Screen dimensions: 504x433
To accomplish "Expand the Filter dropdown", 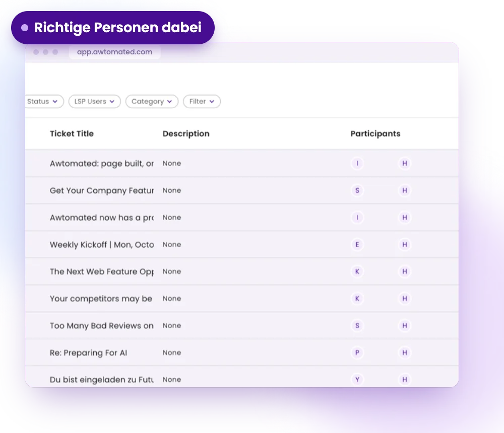I will point(202,102).
